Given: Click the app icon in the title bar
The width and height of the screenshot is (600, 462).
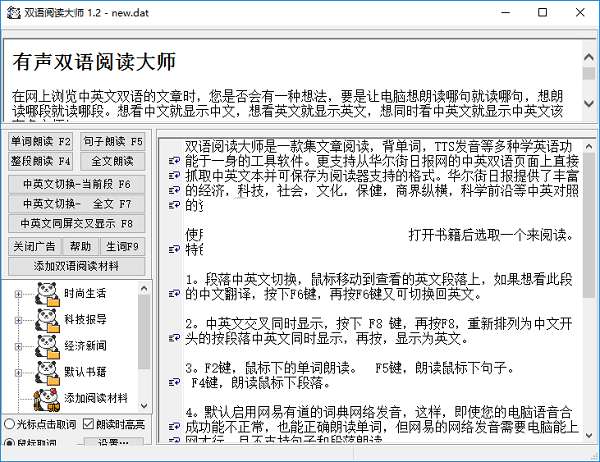Looking at the screenshot, I should [x=14, y=13].
